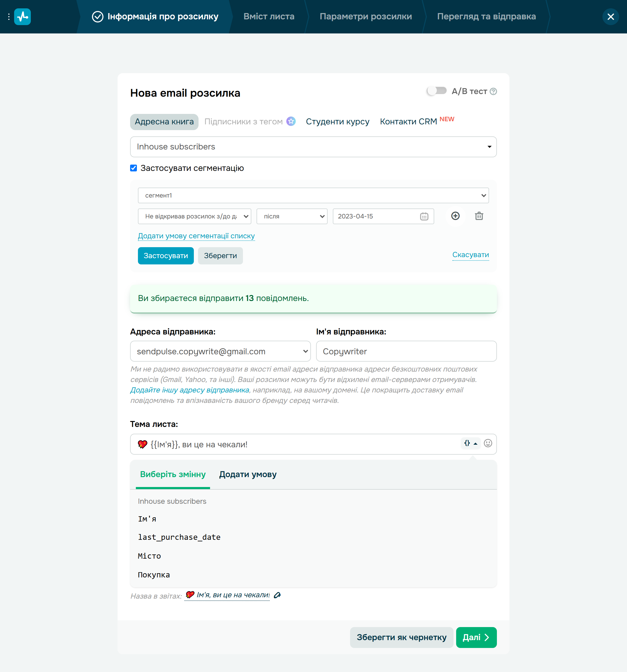The width and height of the screenshot is (627, 672).
Task: Open the emoji picker in subject field
Action: (x=488, y=443)
